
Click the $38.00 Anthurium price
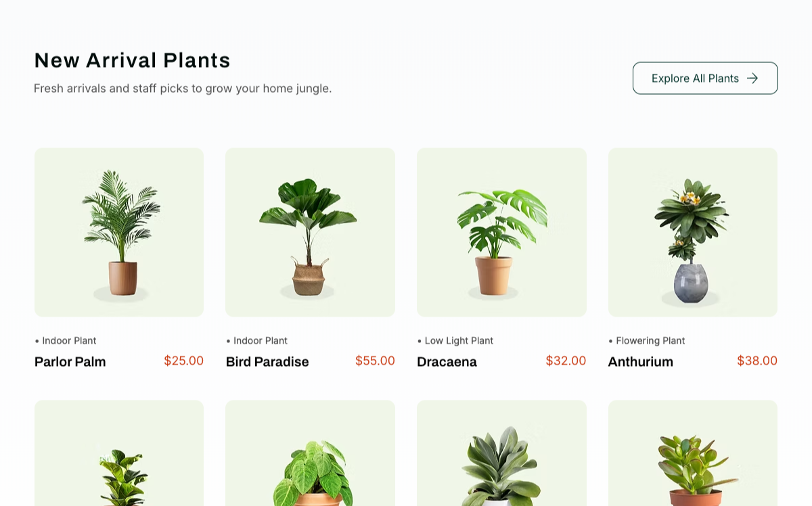(757, 361)
